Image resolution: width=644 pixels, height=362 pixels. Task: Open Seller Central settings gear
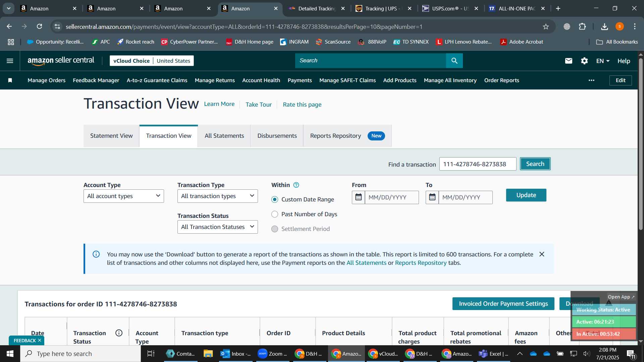pyautogui.click(x=584, y=61)
